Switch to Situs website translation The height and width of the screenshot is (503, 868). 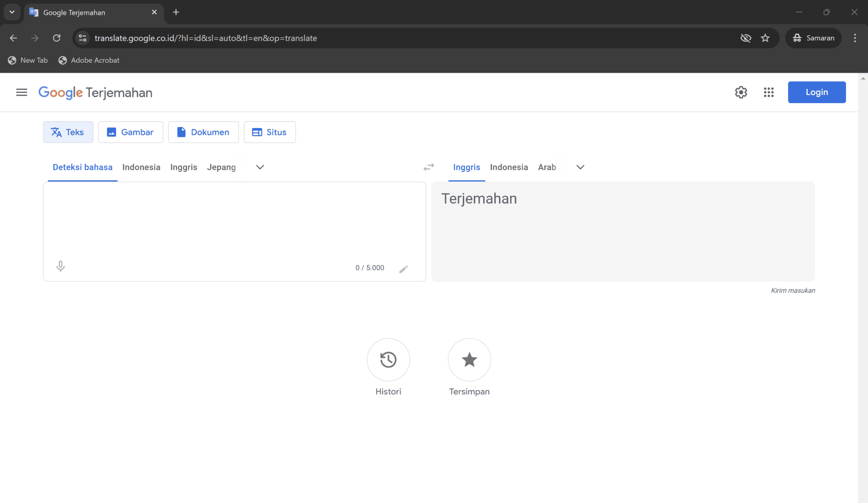[270, 132]
